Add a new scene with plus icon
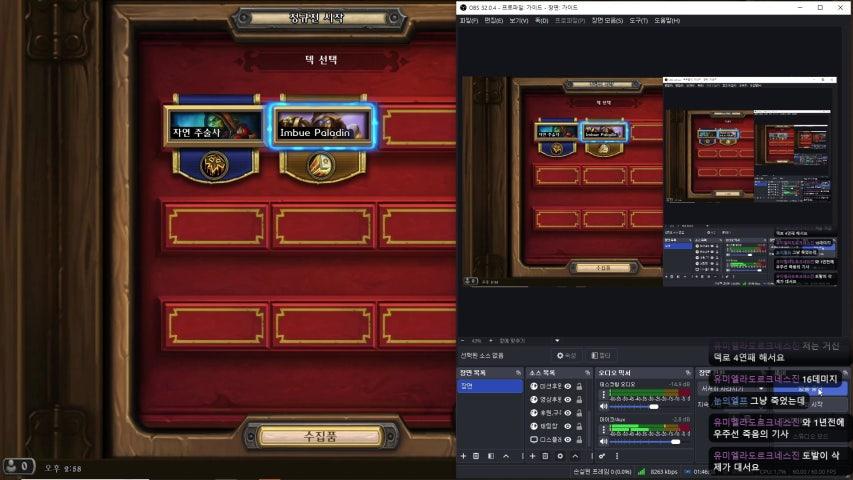 click(462, 456)
